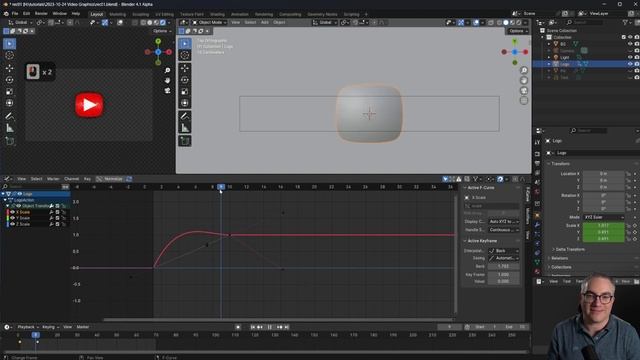Viewport: 640px width, 360px height.
Task: Open the Object Mode dropdown
Action: click(x=209, y=22)
